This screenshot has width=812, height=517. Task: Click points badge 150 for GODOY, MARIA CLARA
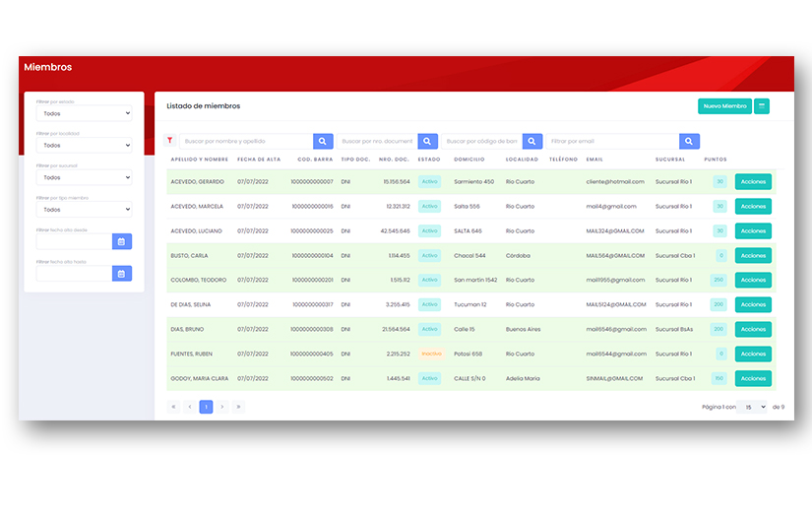[x=718, y=378]
